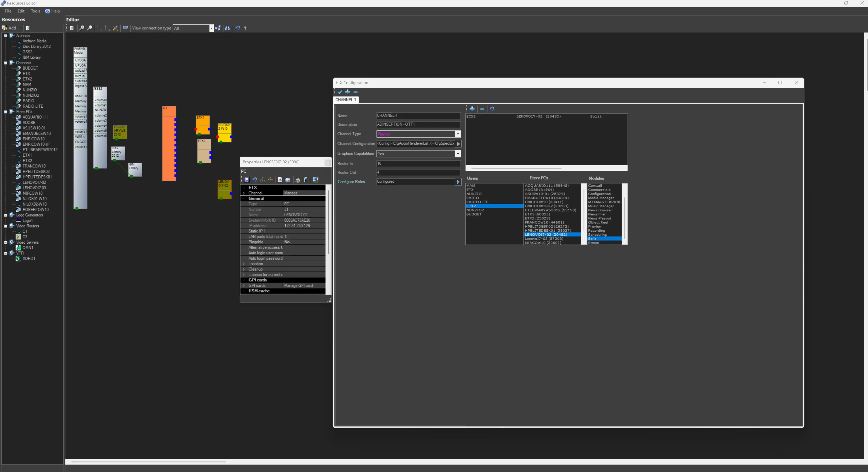
Task: Click the zoom out magnifier icon
Action: 90,28
